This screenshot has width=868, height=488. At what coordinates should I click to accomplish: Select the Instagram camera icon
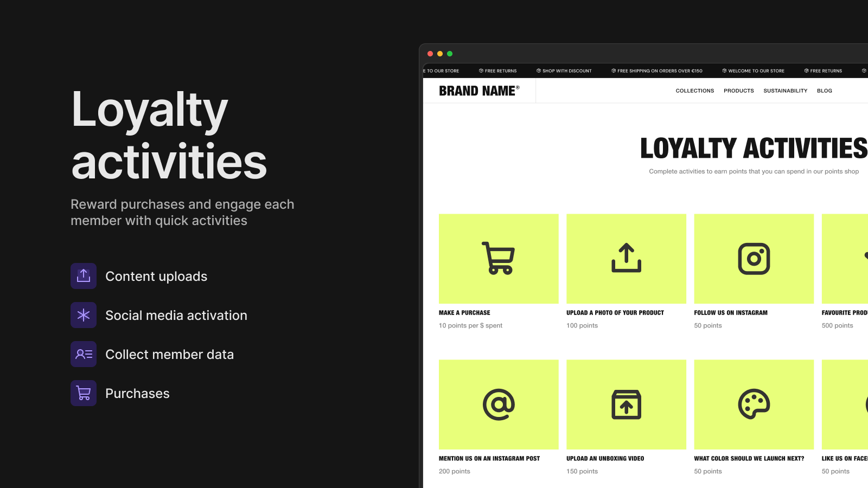pos(754,259)
